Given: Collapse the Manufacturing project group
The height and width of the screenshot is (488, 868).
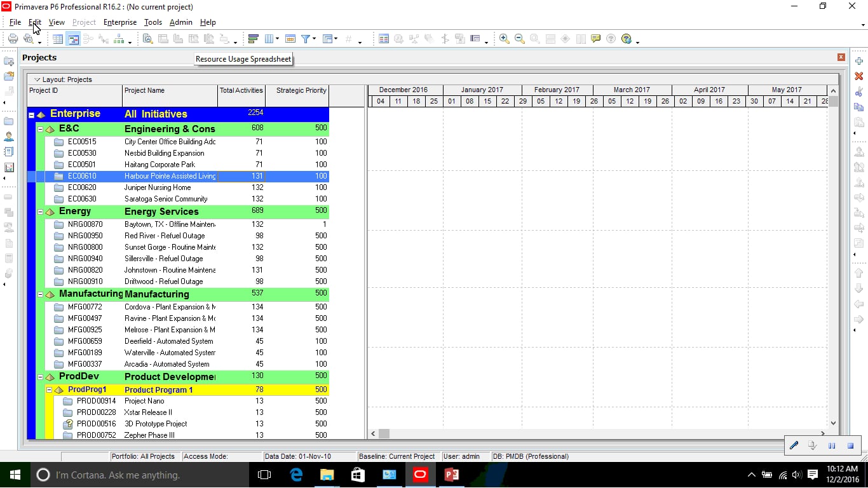Looking at the screenshot, I should pyautogui.click(x=40, y=294).
